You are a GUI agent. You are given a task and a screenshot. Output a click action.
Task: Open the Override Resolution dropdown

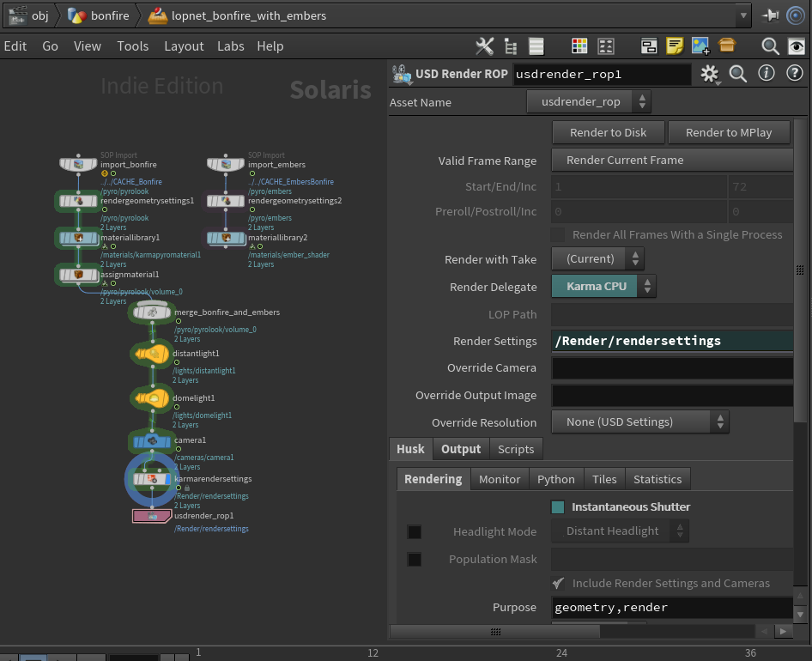(640, 421)
